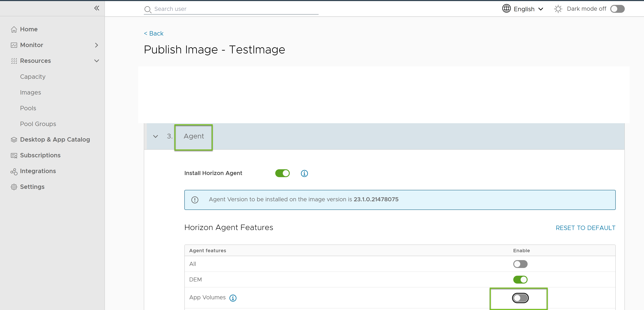Click the search magnifier icon
This screenshot has width=644, height=310.
tap(148, 9)
